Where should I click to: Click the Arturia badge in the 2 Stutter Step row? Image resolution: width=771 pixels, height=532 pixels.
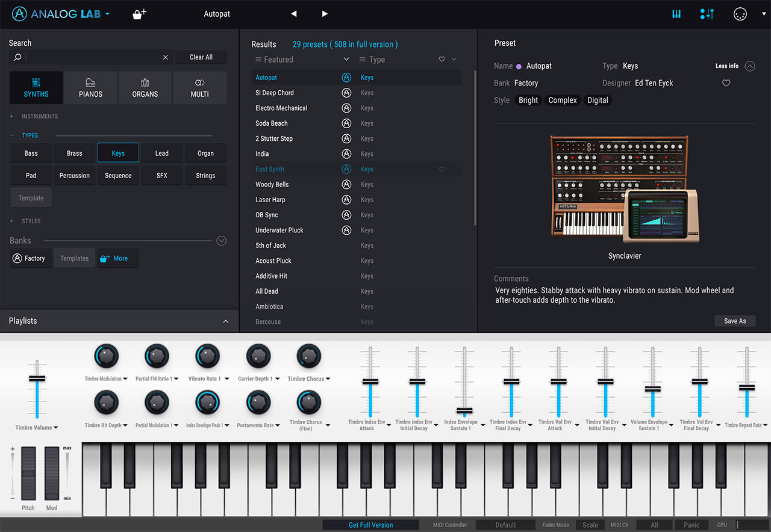346,138
